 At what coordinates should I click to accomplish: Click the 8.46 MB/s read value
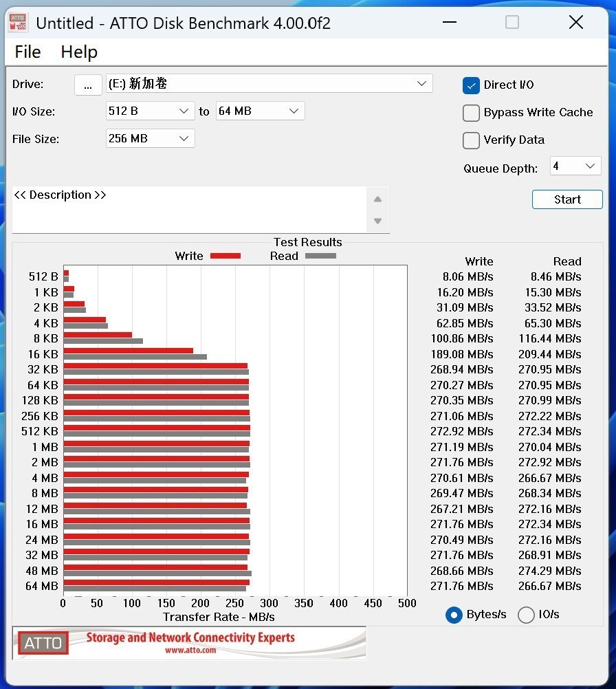555,277
